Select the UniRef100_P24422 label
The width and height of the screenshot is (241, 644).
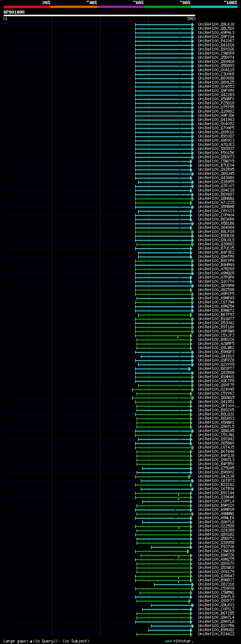(216, 634)
